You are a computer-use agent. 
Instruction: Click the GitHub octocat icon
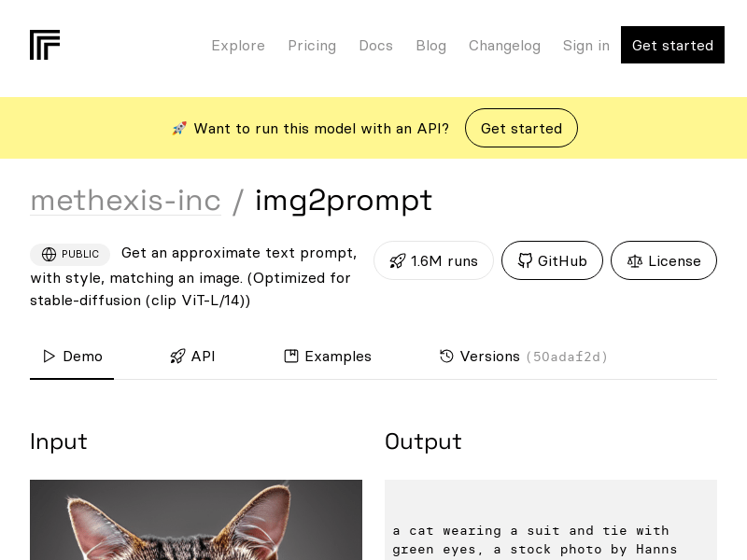pos(525,261)
